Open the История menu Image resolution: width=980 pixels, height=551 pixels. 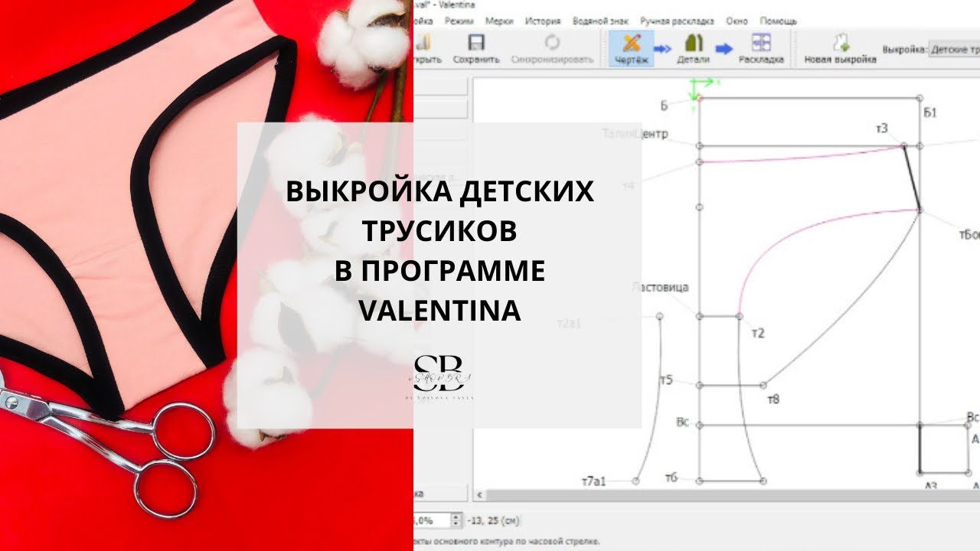click(x=543, y=21)
